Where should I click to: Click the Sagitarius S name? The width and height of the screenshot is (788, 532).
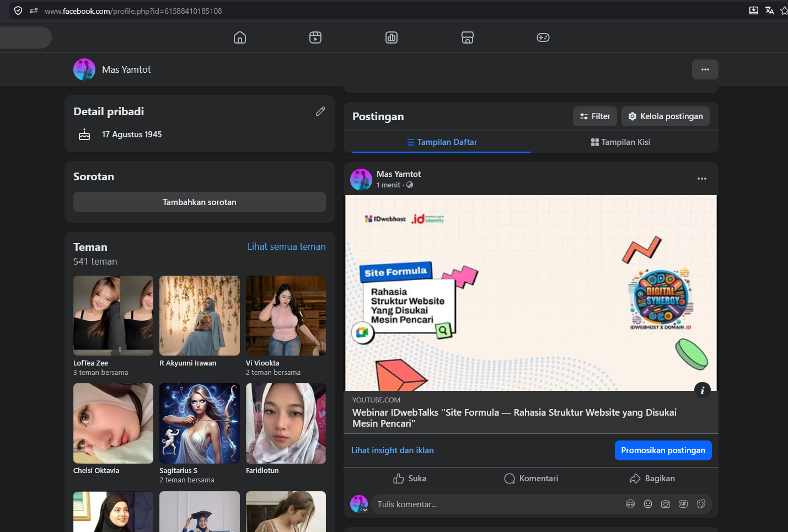coord(178,471)
